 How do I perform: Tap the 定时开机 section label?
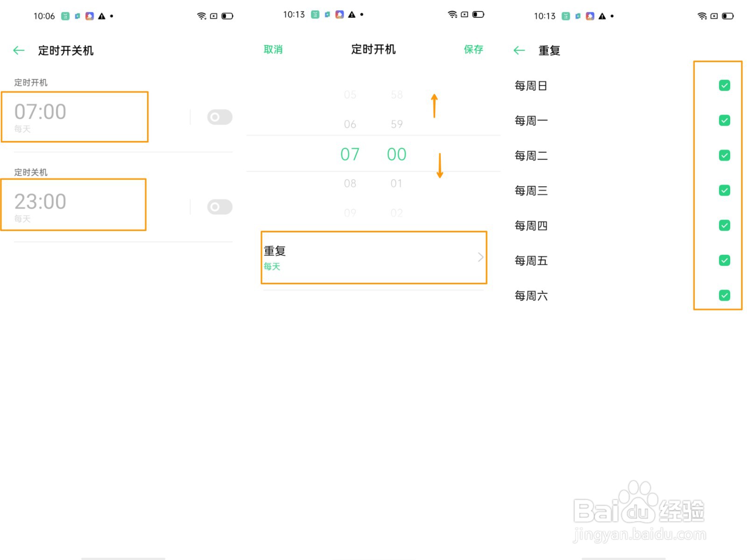coord(31,83)
